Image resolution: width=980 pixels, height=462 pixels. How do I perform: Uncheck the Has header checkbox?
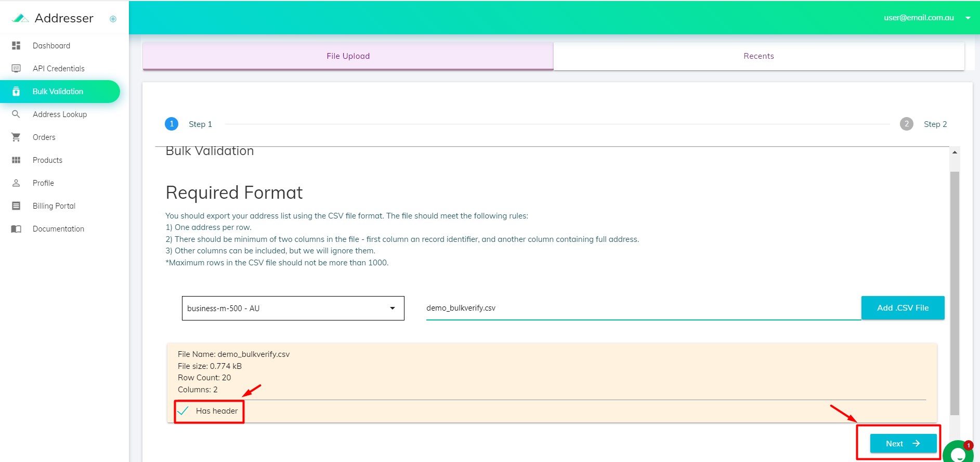[x=183, y=411]
